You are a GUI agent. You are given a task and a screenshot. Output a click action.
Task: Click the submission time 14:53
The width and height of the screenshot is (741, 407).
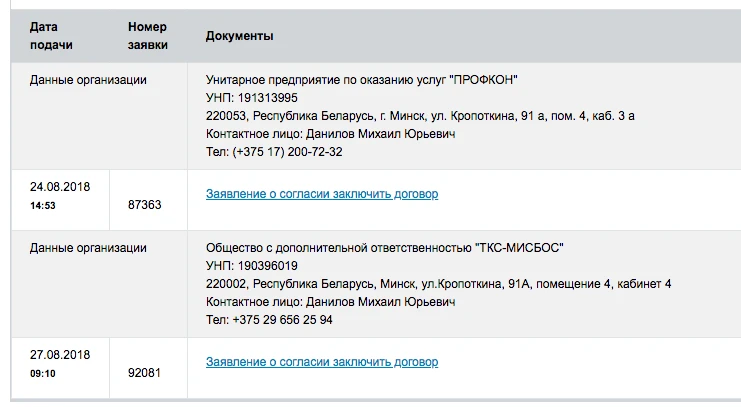coord(42,206)
